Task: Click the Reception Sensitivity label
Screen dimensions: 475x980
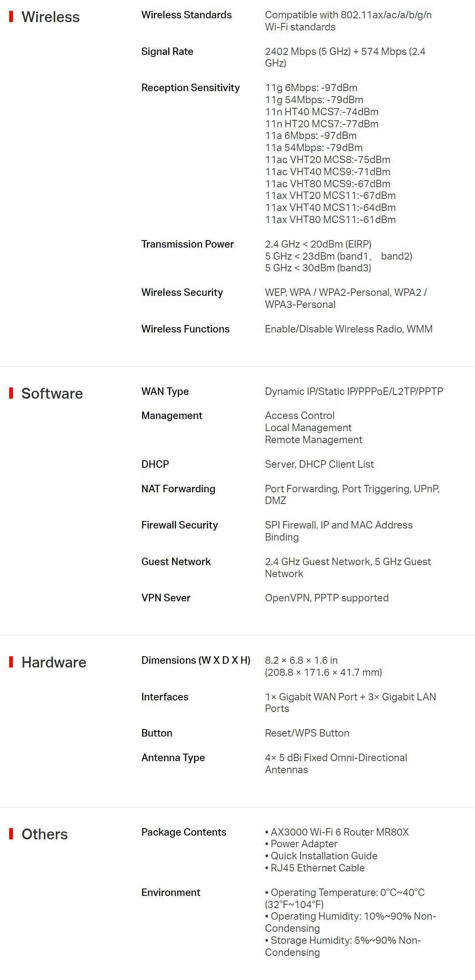Action: [191, 88]
